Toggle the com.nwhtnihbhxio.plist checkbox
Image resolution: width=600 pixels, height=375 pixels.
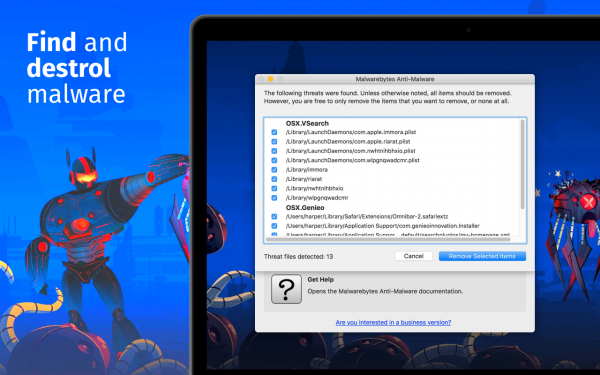point(274,151)
